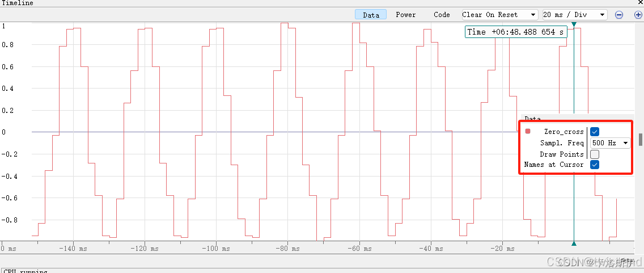Click the -0.2 y-axis value

click(10, 154)
